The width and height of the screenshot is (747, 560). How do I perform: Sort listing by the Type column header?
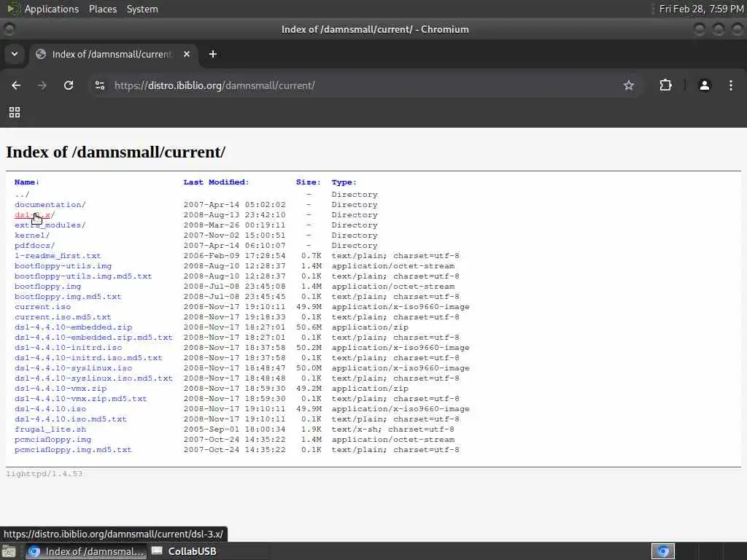click(x=344, y=182)
